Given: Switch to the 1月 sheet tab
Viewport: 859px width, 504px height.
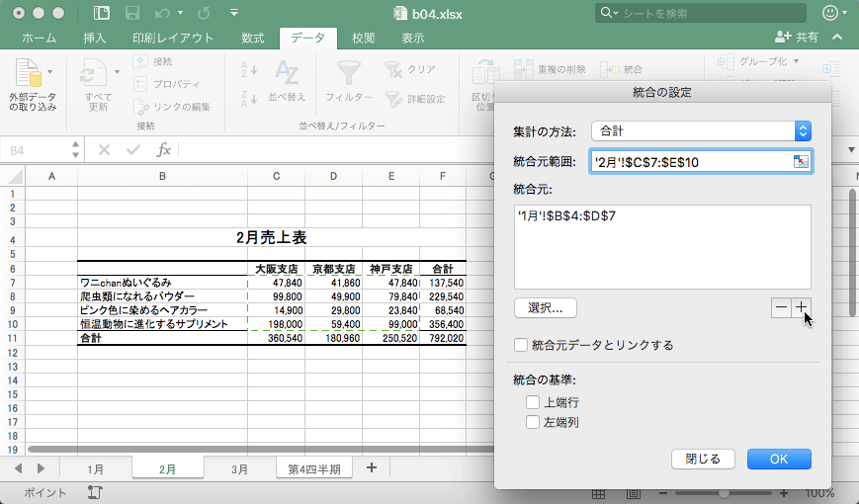Looking at the screenshot, I should 95,469.
